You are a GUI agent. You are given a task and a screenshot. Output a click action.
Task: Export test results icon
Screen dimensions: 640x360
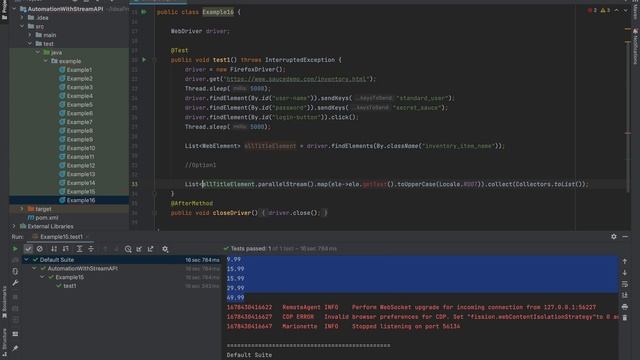151,249
